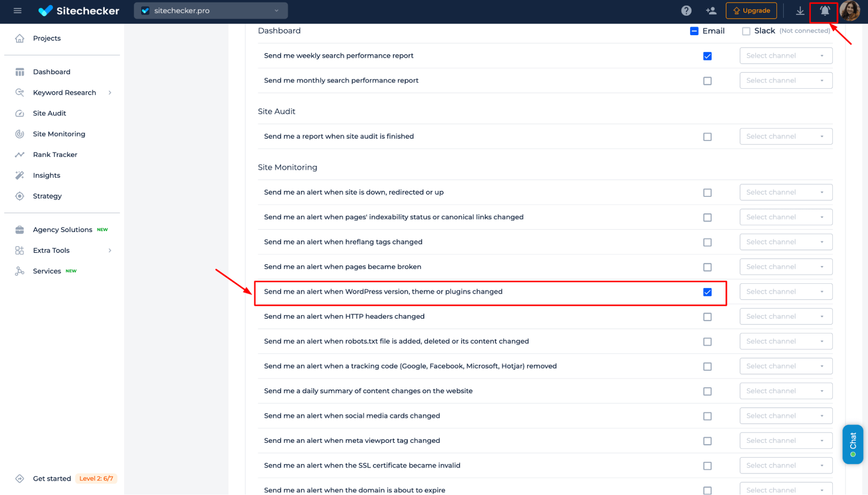
Task: Enable monthly search performance report email
Action: [x=707, y=80]
